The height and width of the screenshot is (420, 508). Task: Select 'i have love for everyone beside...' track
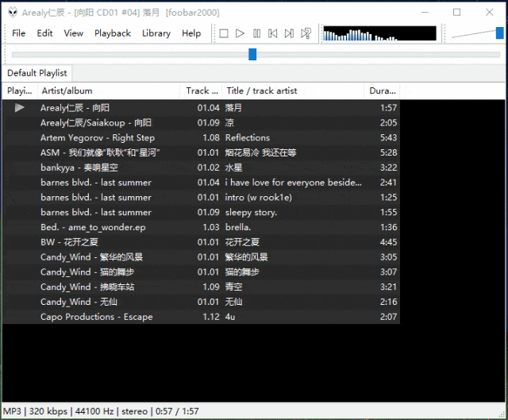(x=201, y=183)
